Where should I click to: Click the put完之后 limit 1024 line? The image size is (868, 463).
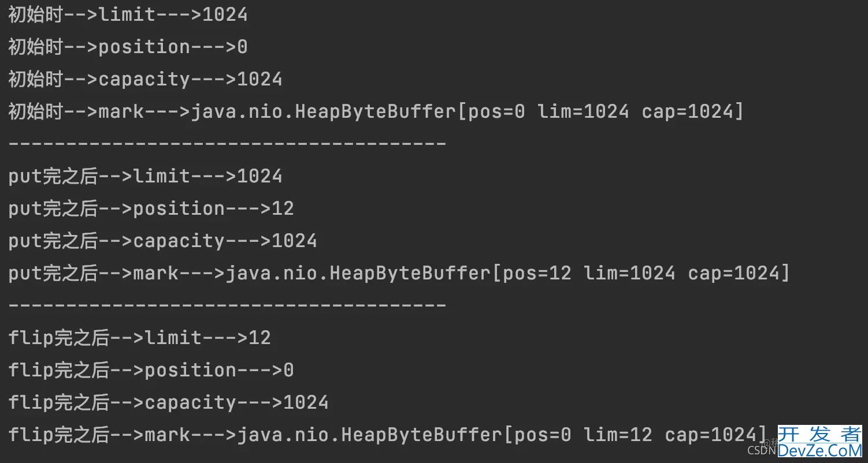[145, 176]
